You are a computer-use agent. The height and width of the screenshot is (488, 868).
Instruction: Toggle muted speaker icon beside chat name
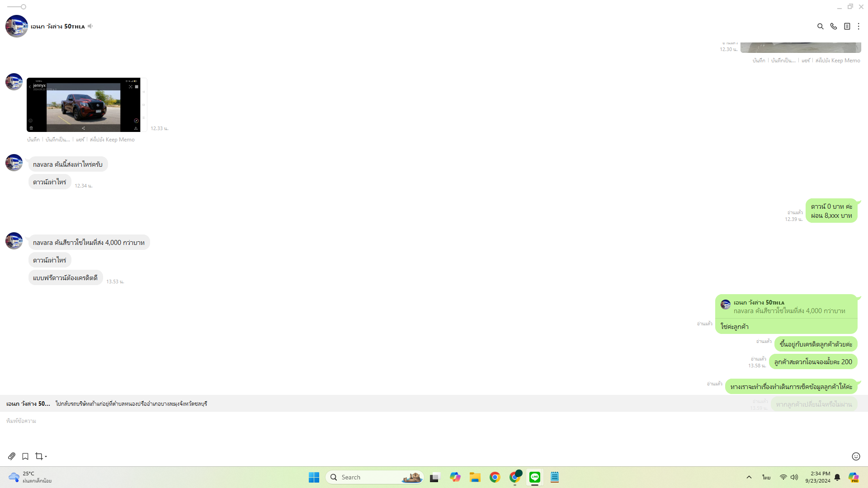[90, 26]
